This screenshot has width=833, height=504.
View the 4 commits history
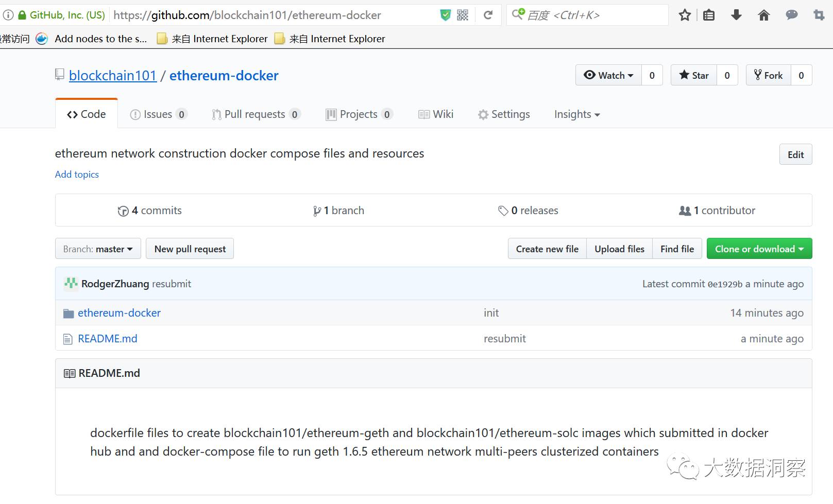pos(150,211)
